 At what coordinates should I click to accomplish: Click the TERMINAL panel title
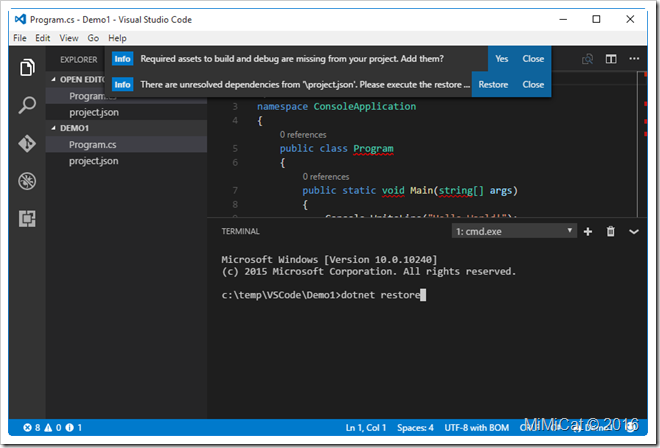pyautogui.click(x=240, y=232)
